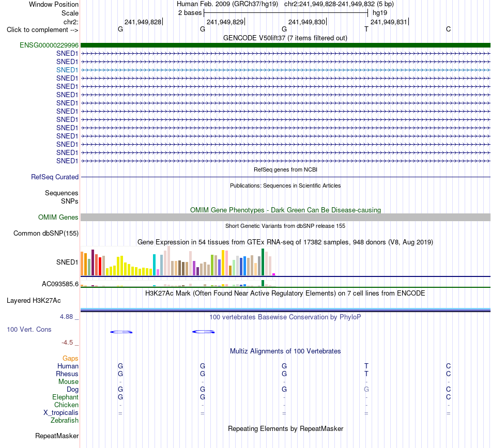This screenshot has height=448, width=491.
Task: Open the OMIM Gene Phenotypes track title
Action: click(285, 210)
